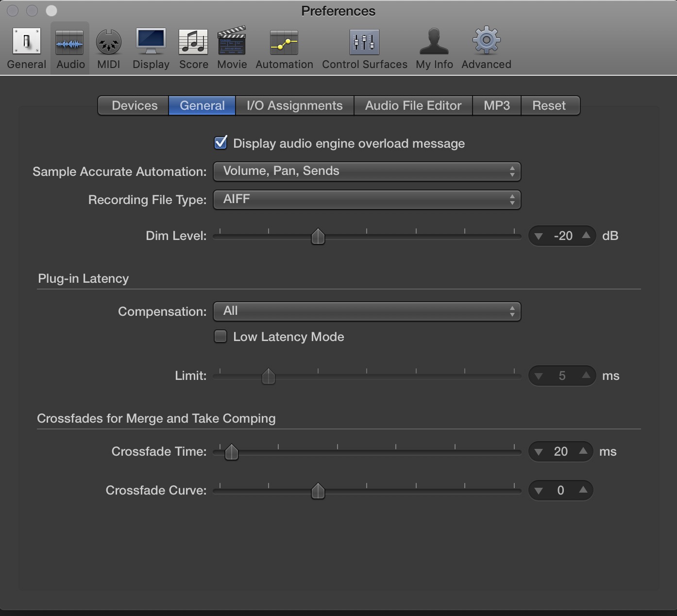Viewport: 677px width, 616px height.
Task: Increase the Limit ms value arrow
Action: 586,376
